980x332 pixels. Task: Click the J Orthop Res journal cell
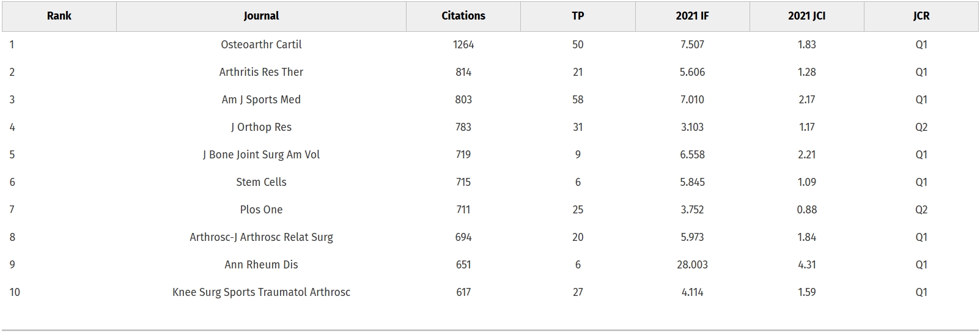[261, 127]
